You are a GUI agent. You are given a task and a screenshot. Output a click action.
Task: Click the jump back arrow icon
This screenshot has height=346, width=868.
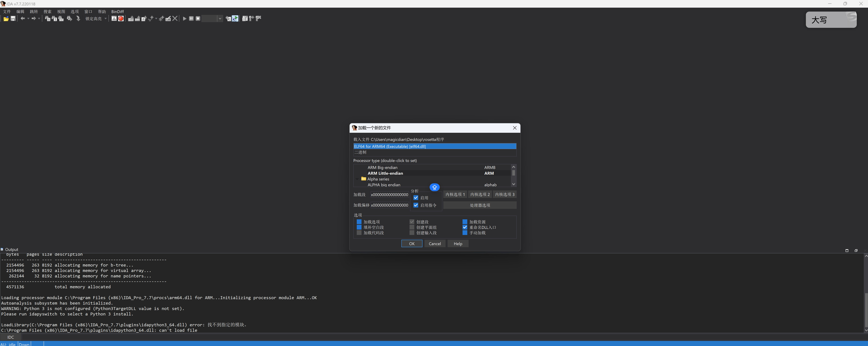point(23,19)
